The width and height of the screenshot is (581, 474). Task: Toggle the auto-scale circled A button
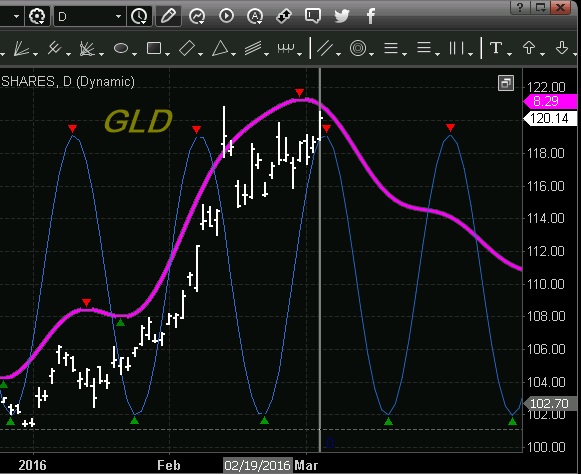click(x=255, y=16)
